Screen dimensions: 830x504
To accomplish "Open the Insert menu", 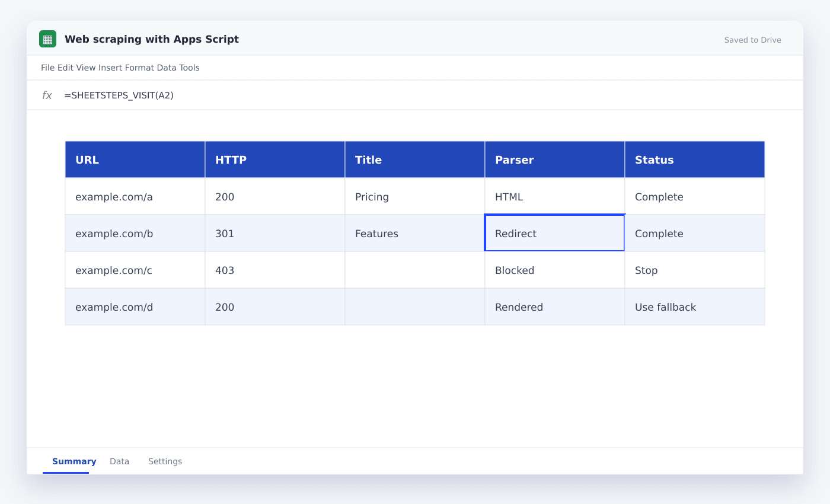I will (x=110, y=68).
